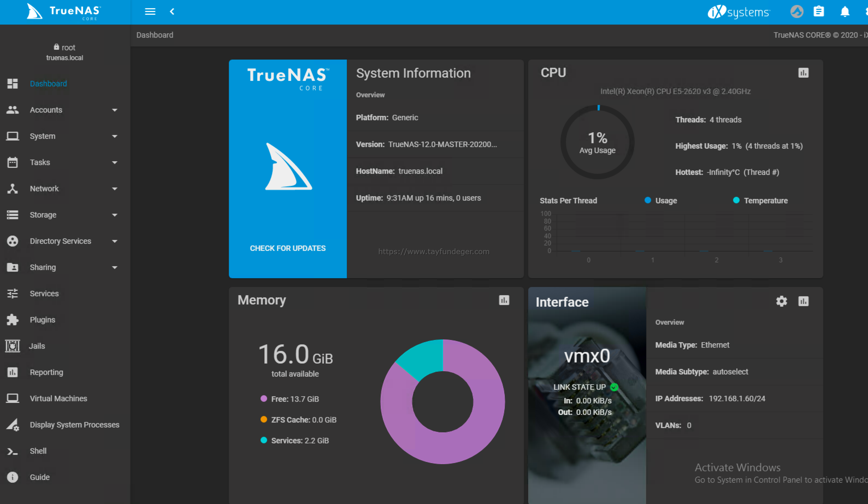The height and width of the screenshot is (504, 868).
Task: Open the Plugins menu item
Action: [x=65, y=320]
